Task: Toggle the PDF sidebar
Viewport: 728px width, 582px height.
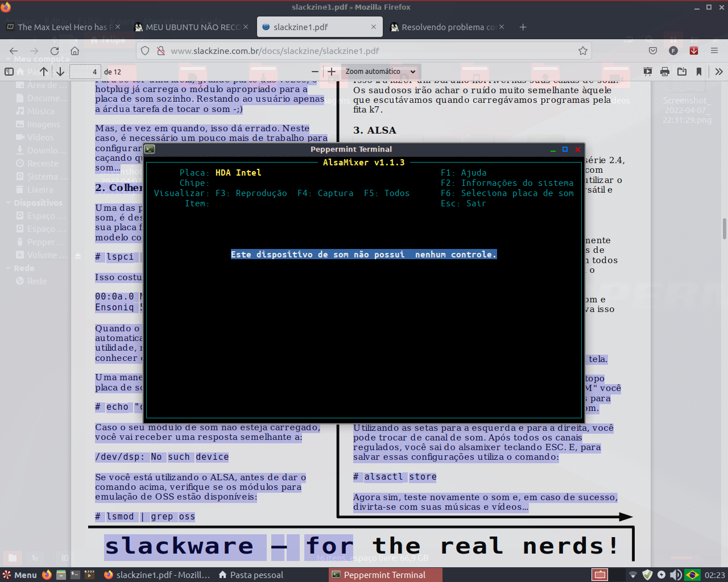Action: (9, 72)
